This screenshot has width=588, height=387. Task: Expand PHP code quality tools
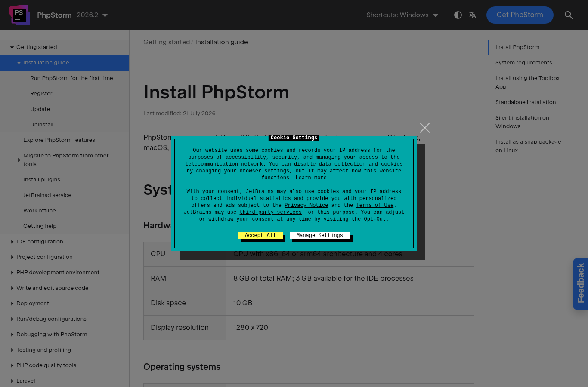pyautogui.click(x=12, y=365)
